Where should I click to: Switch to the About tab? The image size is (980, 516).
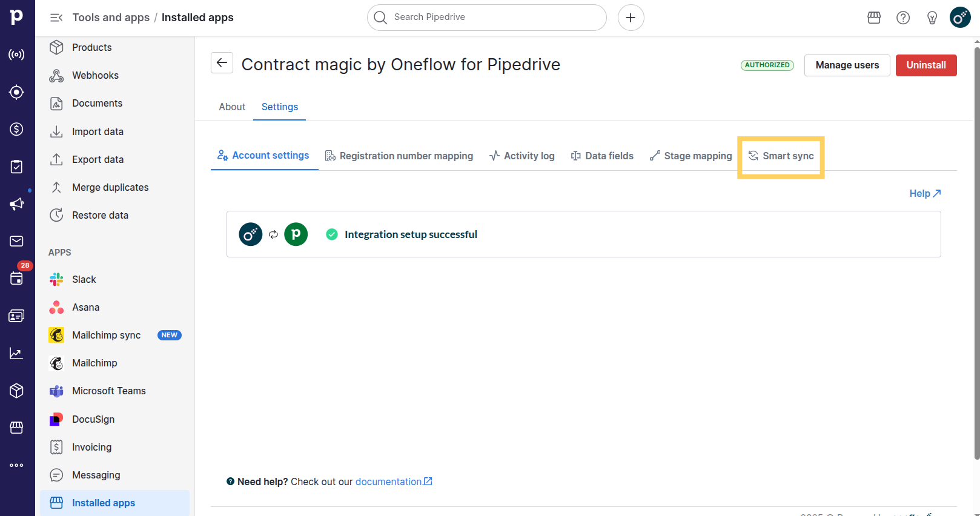(x=232, y=107)
